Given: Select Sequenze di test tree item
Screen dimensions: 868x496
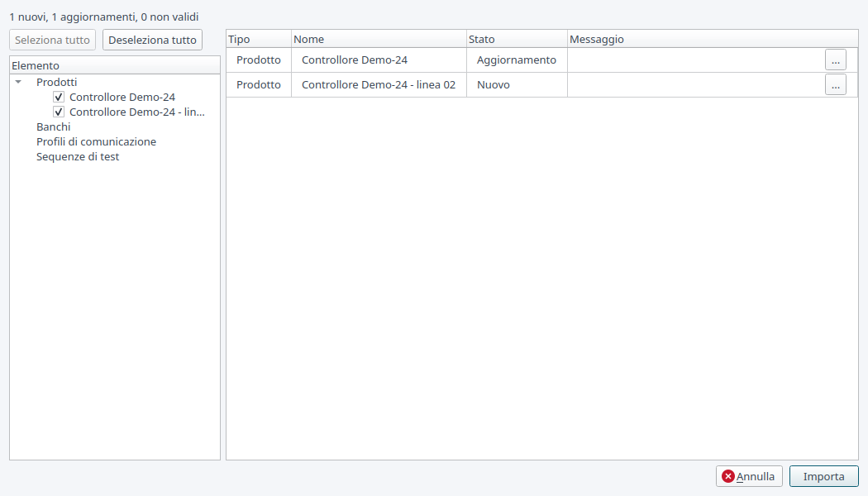Looking at the screenshot, I should click(78, 157).
